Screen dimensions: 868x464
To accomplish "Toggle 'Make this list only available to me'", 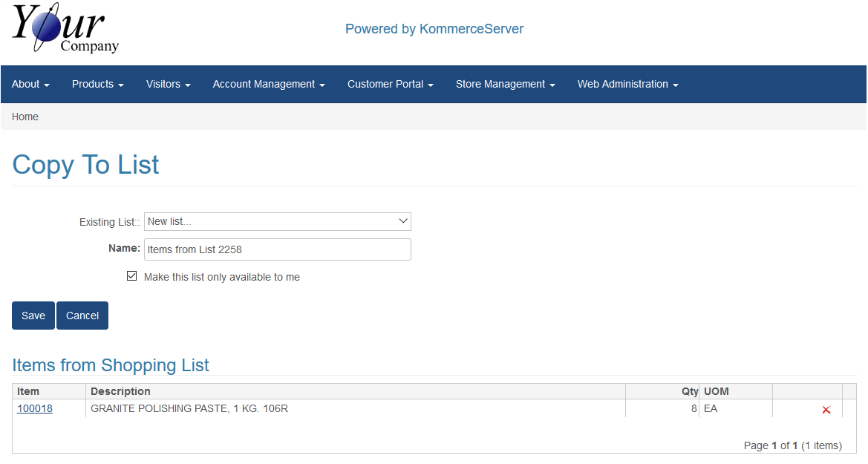I will point(132,276).
